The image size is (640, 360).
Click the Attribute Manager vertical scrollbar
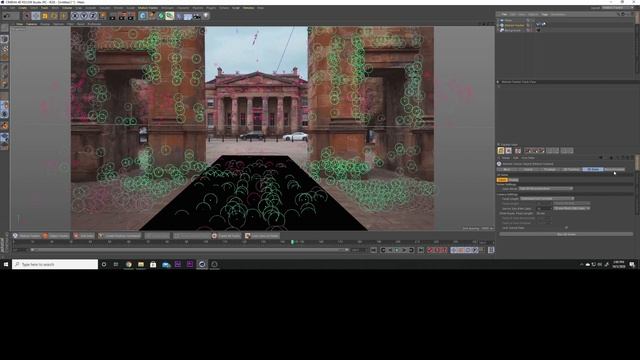pyautogui.click(x=638, y=163)
